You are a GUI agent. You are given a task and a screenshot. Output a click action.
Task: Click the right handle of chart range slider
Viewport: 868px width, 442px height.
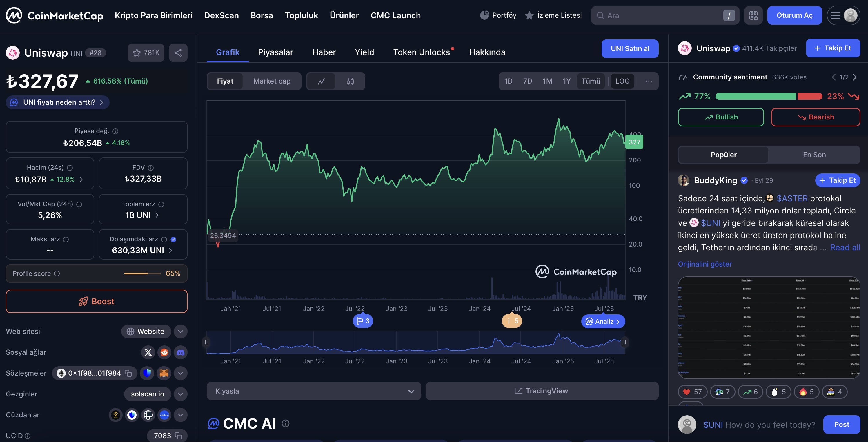624,342
